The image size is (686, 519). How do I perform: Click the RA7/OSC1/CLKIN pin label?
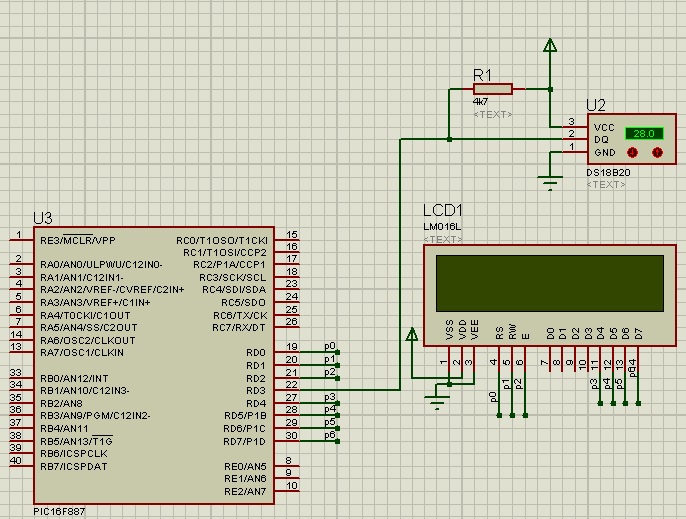(x=82, y=353)
